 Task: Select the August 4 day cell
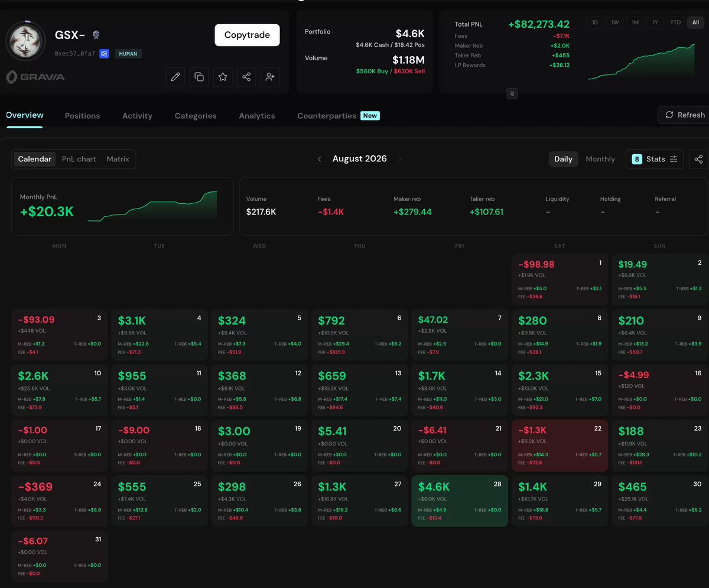[160, 334]
